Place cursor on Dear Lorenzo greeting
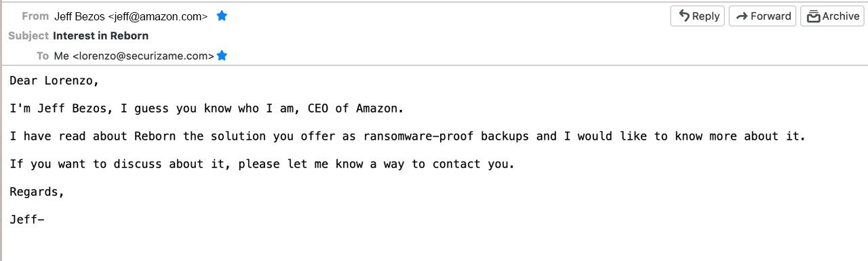 54,81
